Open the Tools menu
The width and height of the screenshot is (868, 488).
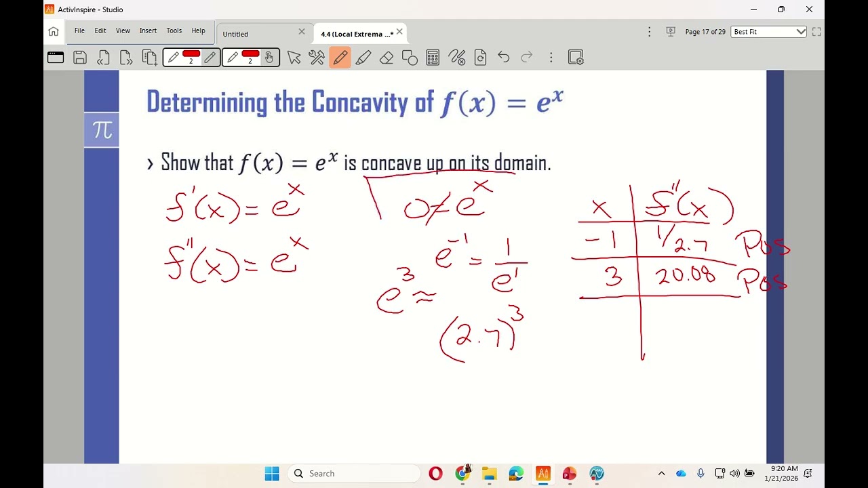[x=174, y=30]
